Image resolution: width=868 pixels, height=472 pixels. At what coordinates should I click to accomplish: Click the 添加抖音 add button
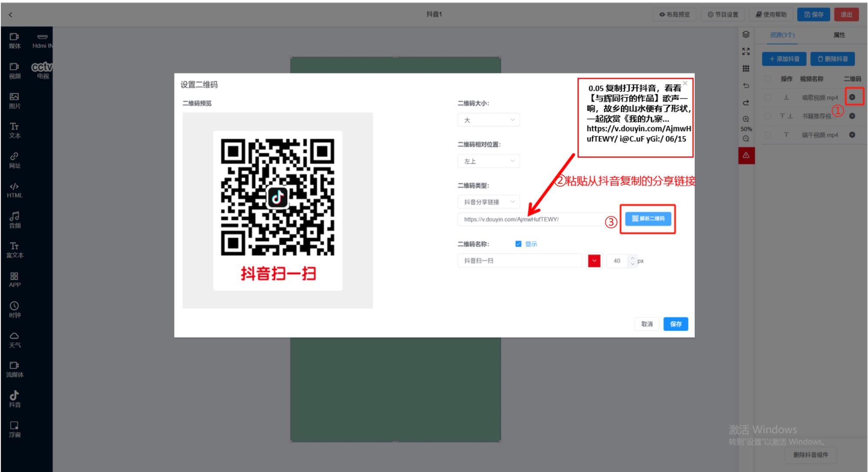(x=784, y=59)
